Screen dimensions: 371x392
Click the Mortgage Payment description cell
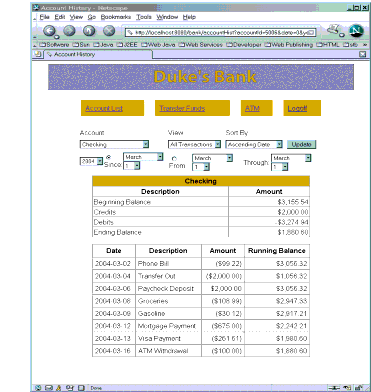point(168,326)
